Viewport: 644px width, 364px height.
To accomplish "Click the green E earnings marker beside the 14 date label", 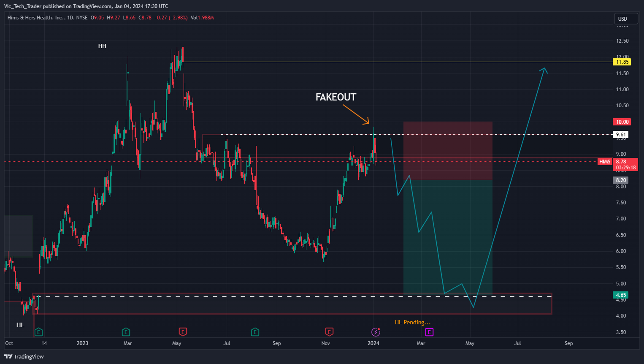I will pyautogui.click(x=38, y=332).
